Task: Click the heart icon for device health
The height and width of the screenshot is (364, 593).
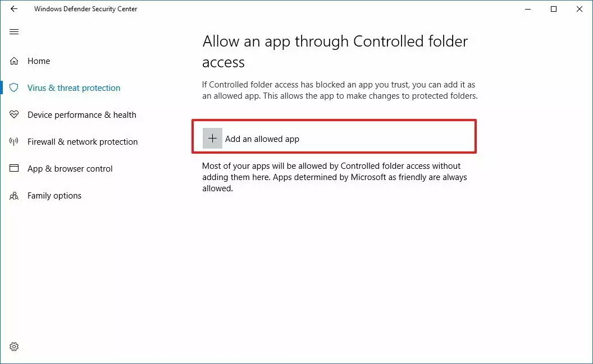Action: point(14,115)
